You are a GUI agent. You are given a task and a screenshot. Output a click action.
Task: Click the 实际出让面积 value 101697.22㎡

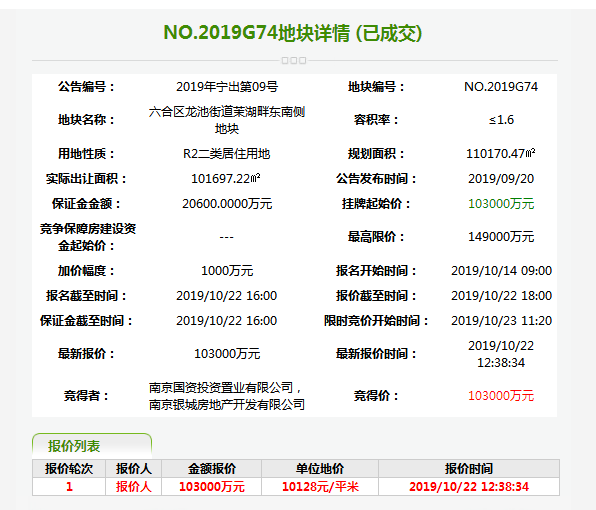point(226,179)
